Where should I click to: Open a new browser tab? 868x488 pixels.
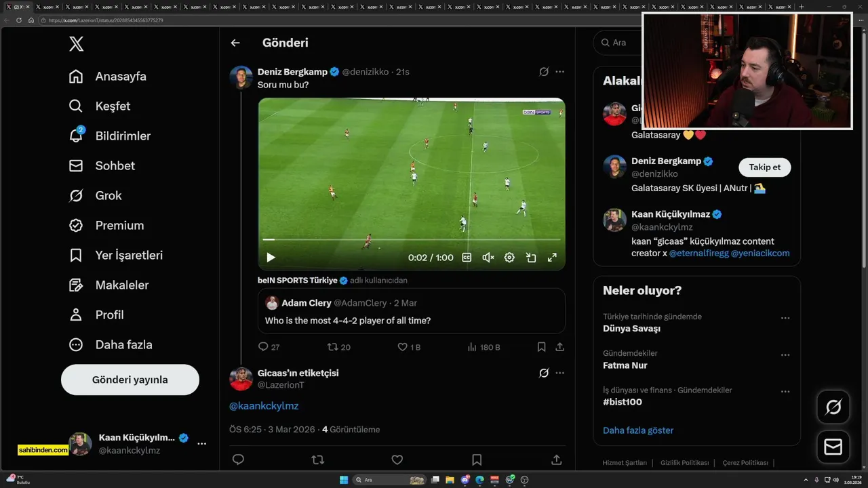(802, 7)
